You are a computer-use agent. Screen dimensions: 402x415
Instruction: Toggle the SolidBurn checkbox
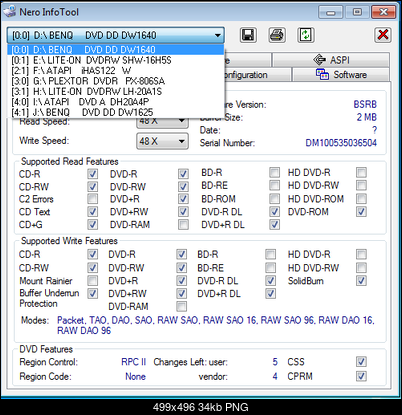(361, 281)
